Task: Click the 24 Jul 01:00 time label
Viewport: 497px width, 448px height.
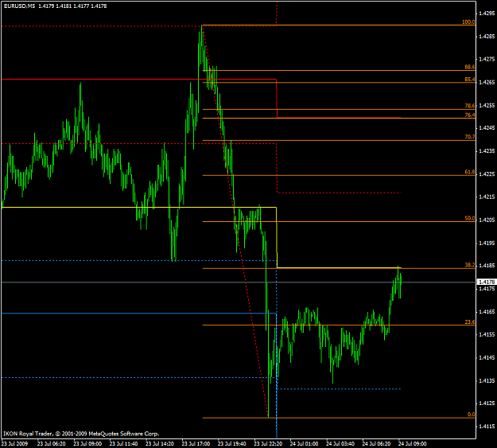Action: tap(305, 443)
